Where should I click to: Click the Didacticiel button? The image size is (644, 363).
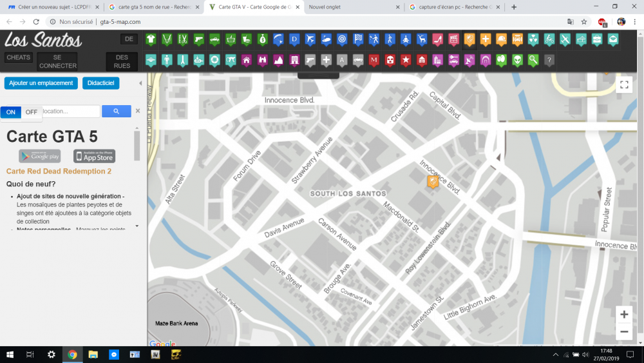(100, 83)
